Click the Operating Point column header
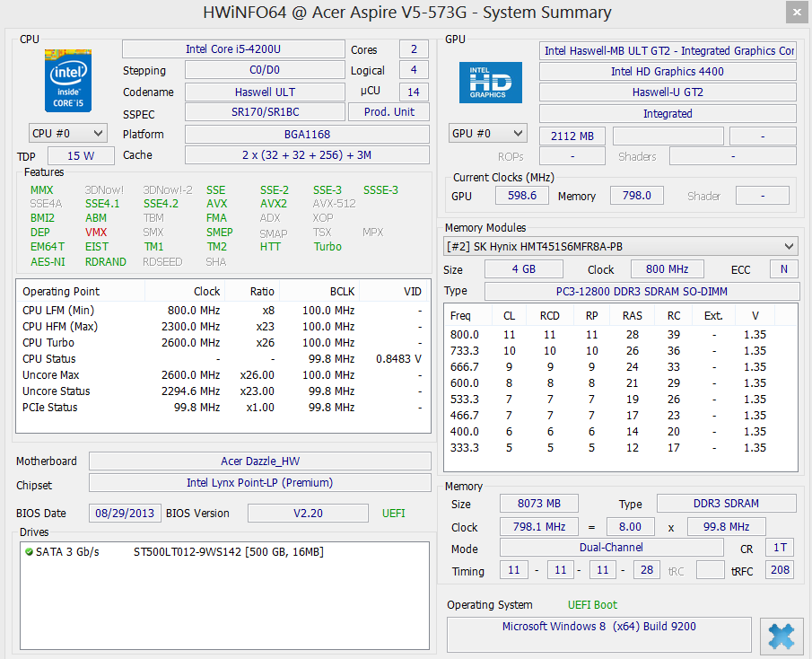812x659 pixels. pyautogui.click(x=81, y=291)
